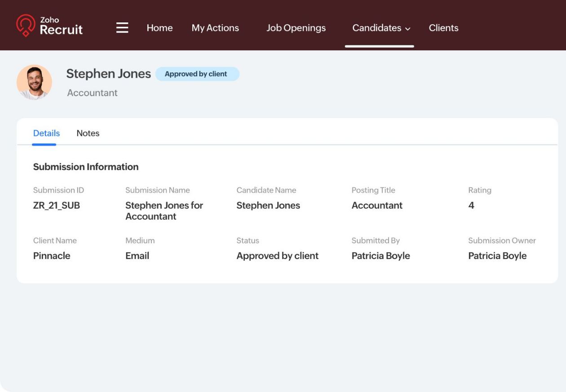This screenshot has width=566, height=392.
Task: Click the Rating value 4
Action: [x=471, y=206]
